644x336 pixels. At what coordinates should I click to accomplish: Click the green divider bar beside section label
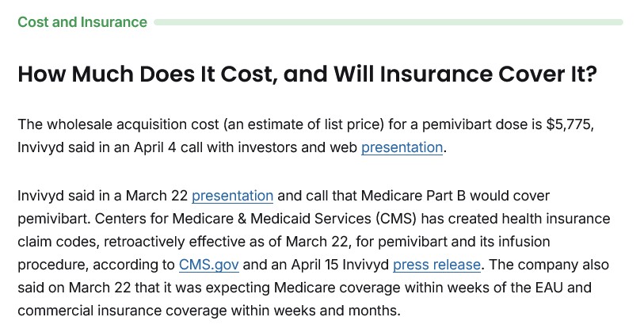pos(388,22)
